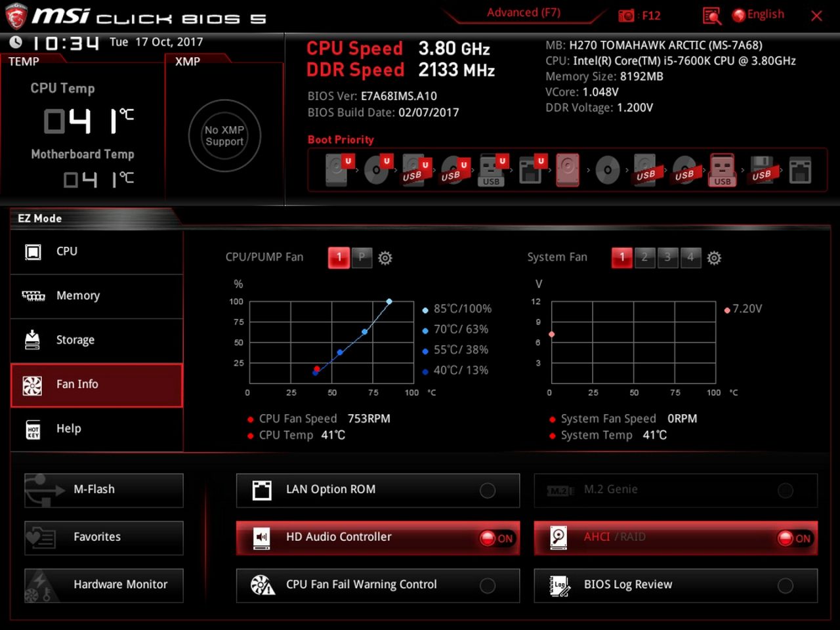Select UEFI network boot device icon
The image size is (840, 630).
point(532,170)
